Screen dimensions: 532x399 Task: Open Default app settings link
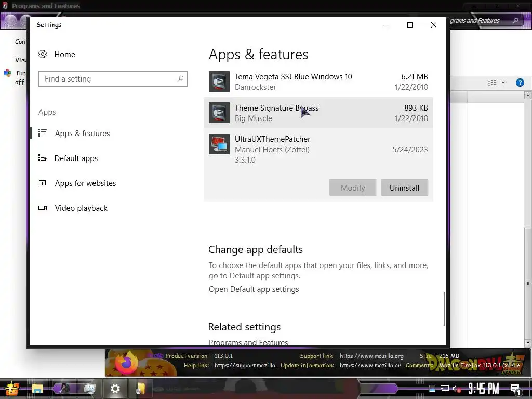(x=254, y=289)
